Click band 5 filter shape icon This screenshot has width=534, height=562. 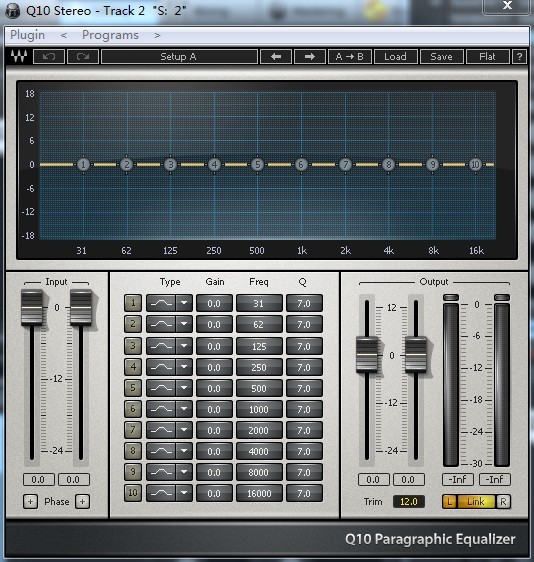(x=161, y=388)
